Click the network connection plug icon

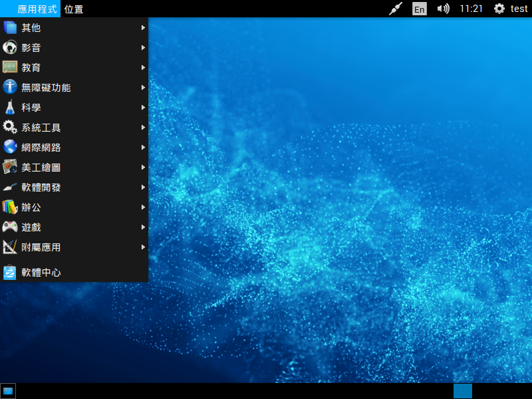point(396,9)
